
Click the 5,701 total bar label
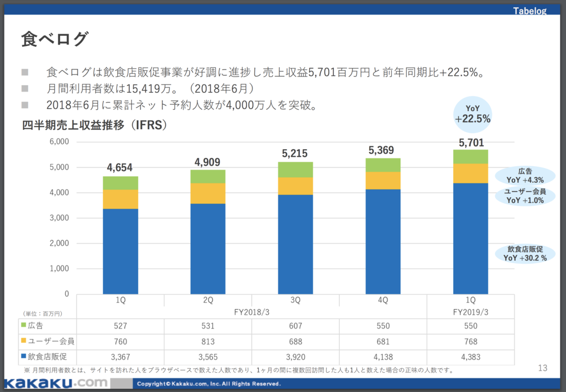tap(471, 143)
